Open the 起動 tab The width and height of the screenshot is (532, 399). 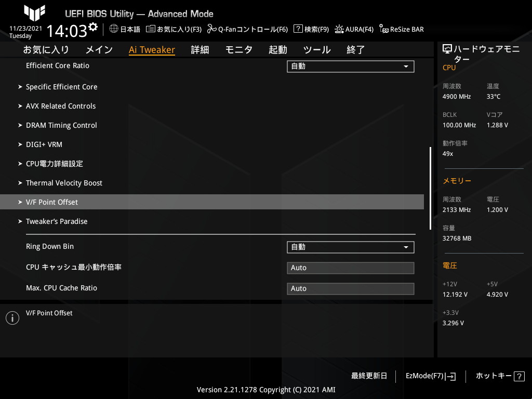pyautogui.click(x=278, y=50)
